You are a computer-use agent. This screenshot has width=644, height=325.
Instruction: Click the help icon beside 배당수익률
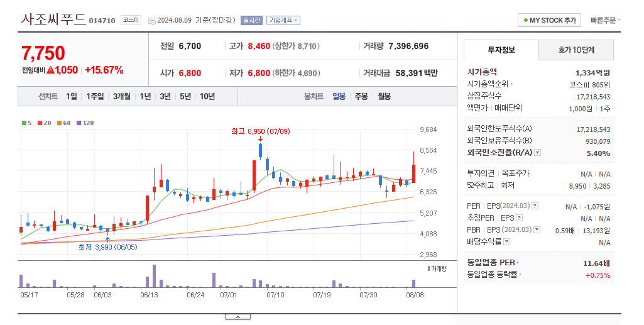tap(506, 241)
